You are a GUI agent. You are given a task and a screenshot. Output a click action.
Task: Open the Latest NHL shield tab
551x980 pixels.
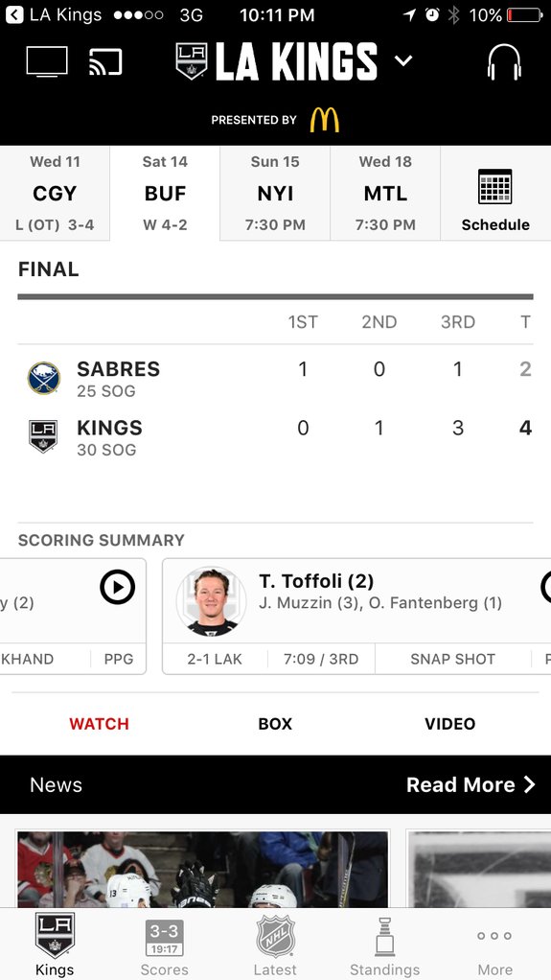tap(275, 945)
